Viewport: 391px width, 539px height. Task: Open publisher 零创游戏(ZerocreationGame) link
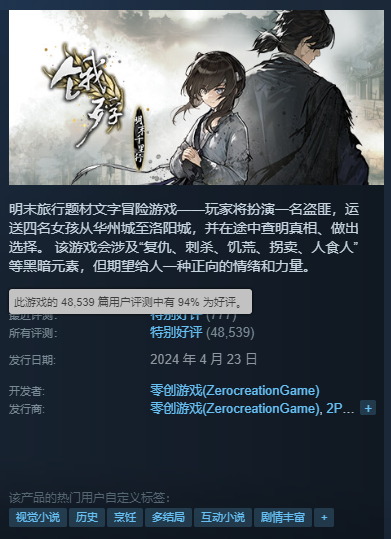click(235, 408)
